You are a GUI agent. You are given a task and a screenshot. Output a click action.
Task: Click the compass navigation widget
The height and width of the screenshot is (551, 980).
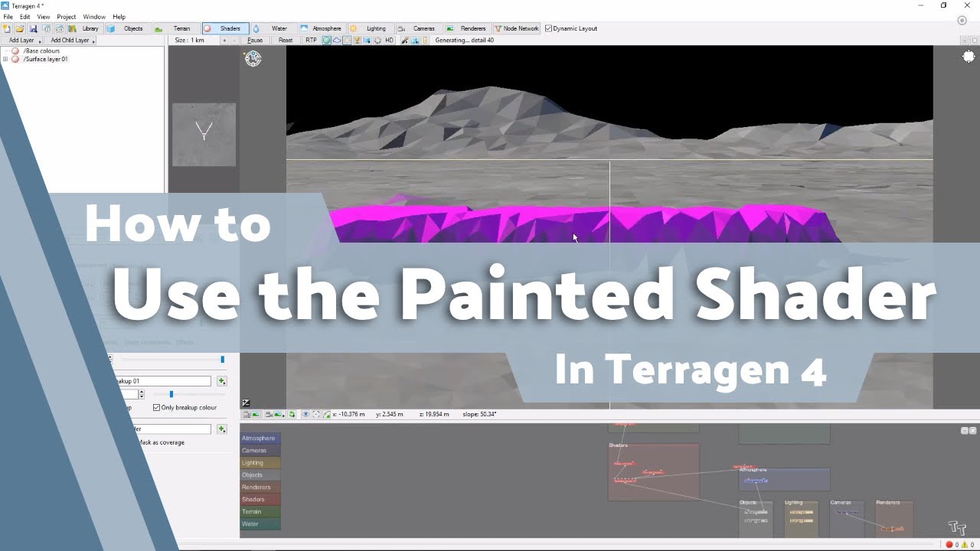pos(253,59)
